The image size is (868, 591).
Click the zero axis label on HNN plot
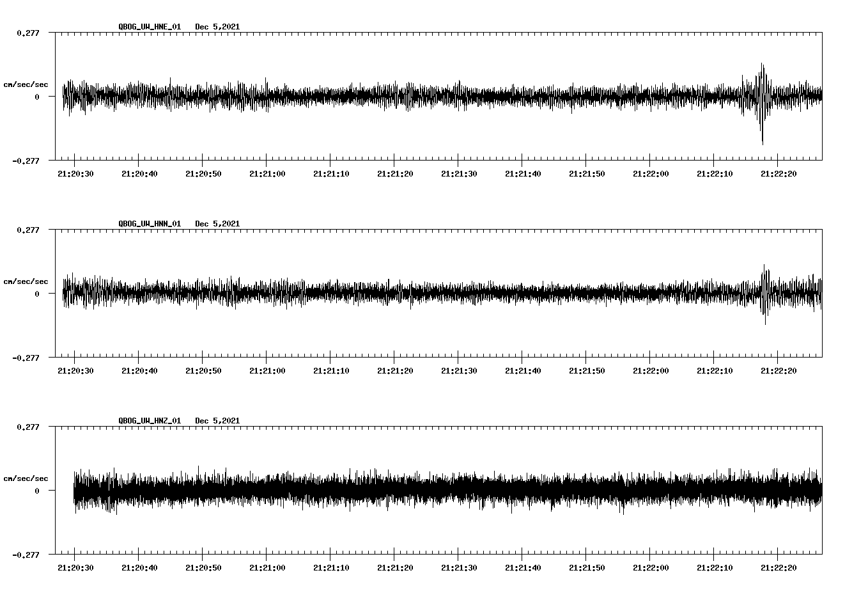[x=36, y=294]
